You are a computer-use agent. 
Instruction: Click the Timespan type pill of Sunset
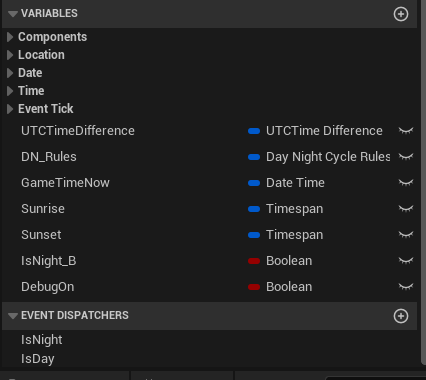point(254,235)
